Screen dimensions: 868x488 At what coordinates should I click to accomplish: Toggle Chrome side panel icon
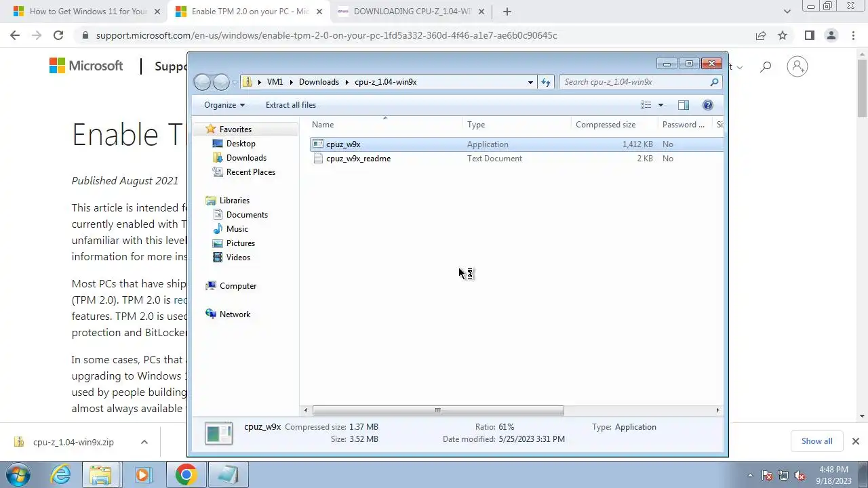pos(809,35)
